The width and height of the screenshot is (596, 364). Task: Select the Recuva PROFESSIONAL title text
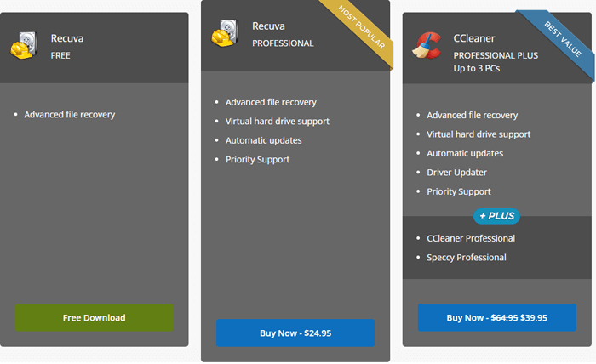(283, 34)
